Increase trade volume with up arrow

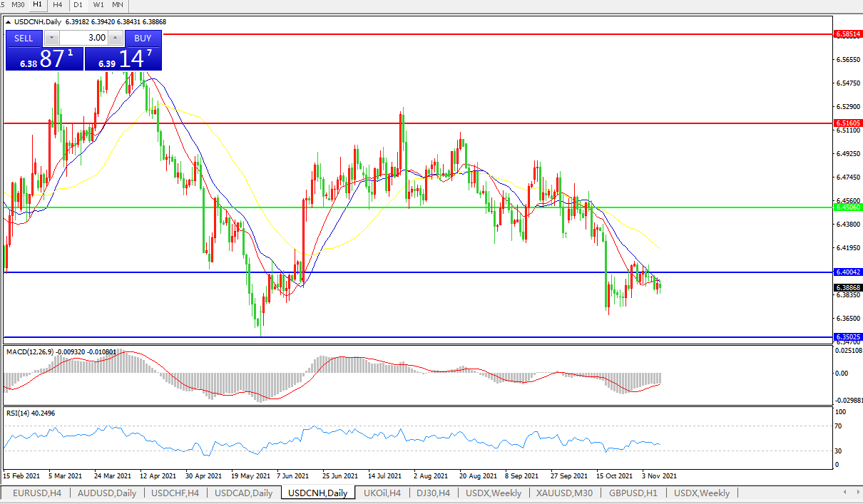point(115,38)
